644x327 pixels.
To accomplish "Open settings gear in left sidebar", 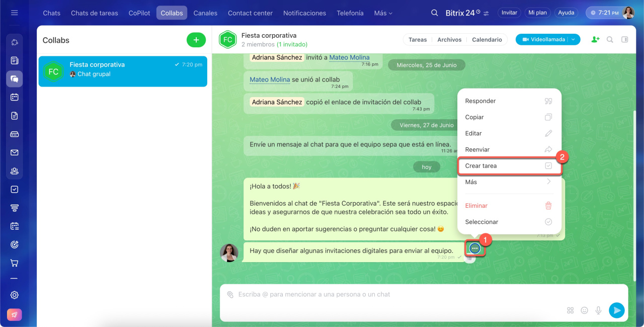I will pyautogui.click(x=14, y=295).
